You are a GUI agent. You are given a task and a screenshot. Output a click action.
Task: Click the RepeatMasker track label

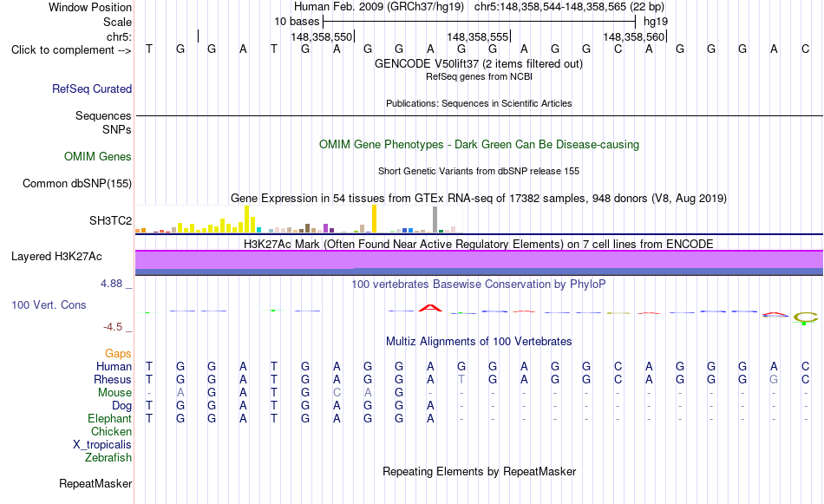coord(95,483)
